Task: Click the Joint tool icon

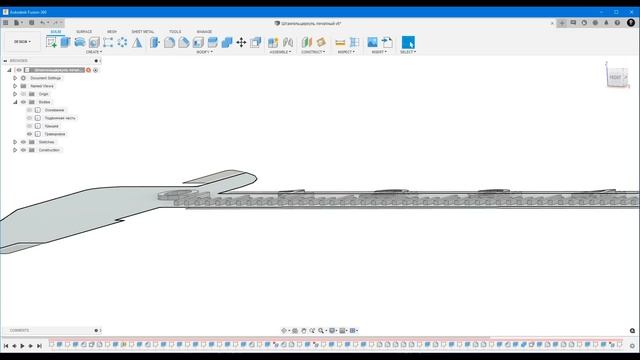Action: [x=288, y=42]
